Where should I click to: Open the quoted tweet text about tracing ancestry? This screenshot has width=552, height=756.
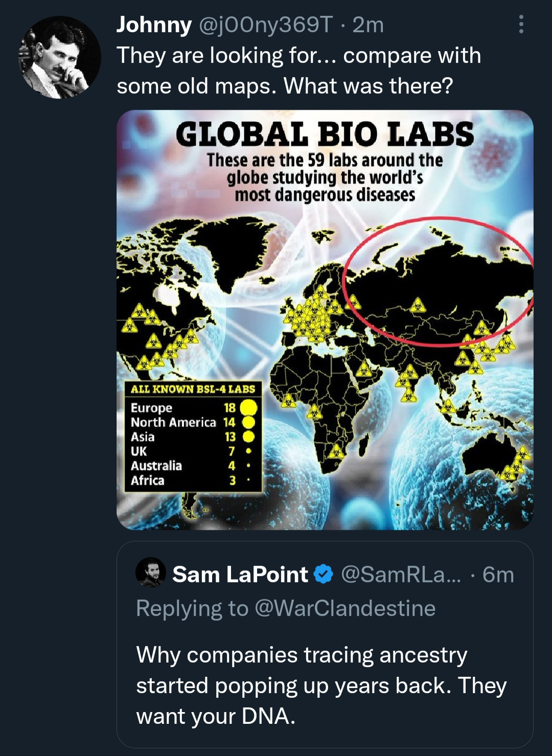[321, 685]
